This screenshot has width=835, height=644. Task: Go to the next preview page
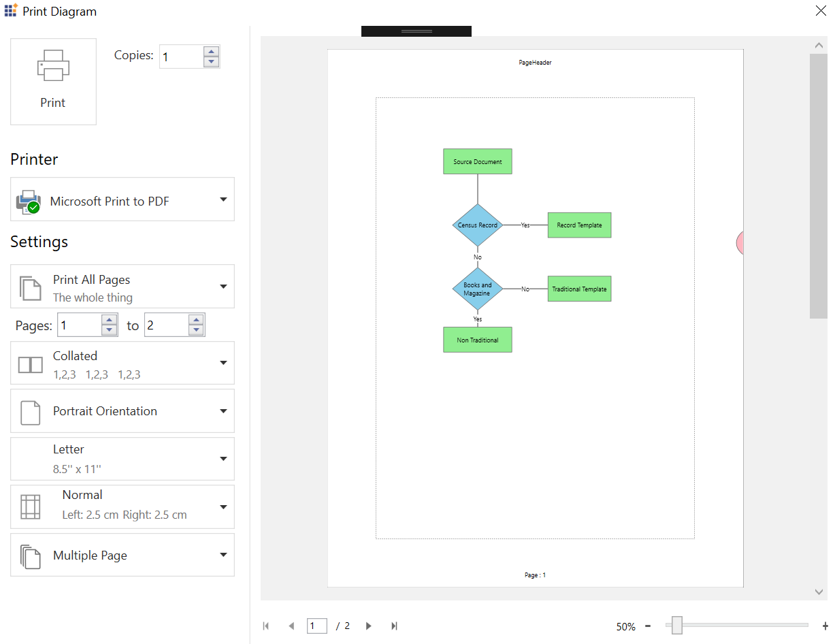[x=368, y=626]
